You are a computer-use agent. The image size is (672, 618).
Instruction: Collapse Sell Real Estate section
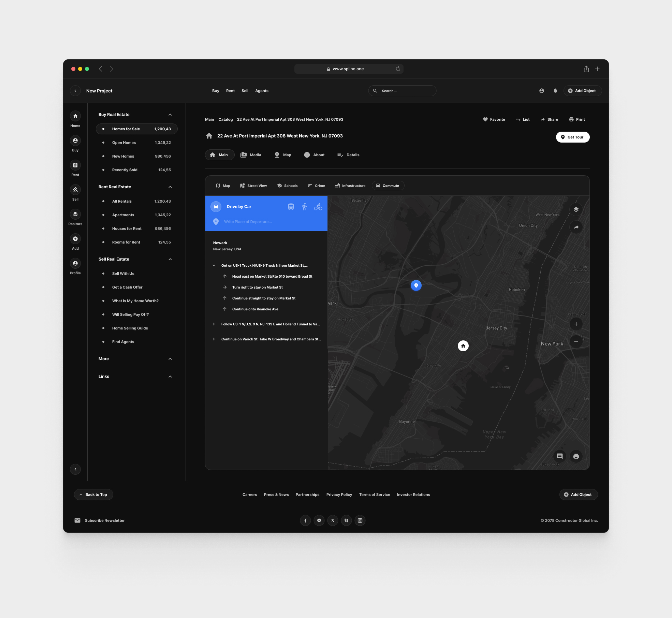[170, 259]
